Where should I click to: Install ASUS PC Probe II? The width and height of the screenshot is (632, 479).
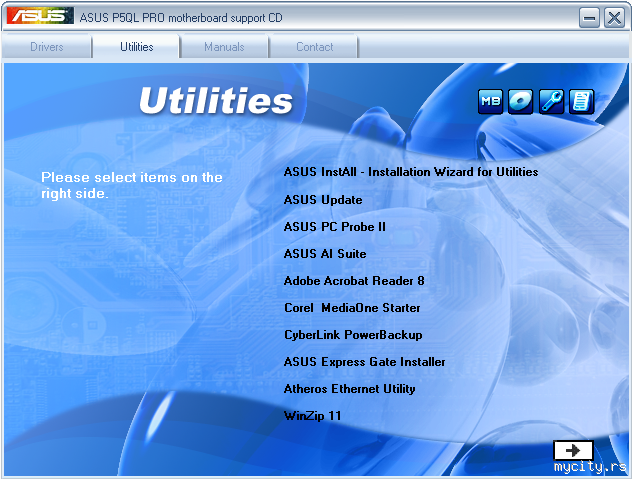(x=335, y=227)
